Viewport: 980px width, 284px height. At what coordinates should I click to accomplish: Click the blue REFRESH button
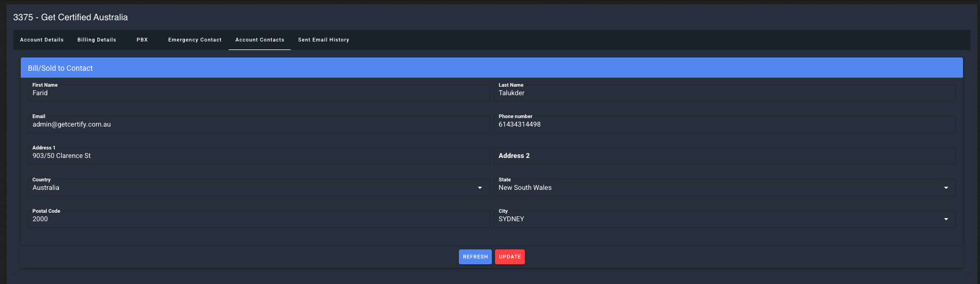point(475,257)
